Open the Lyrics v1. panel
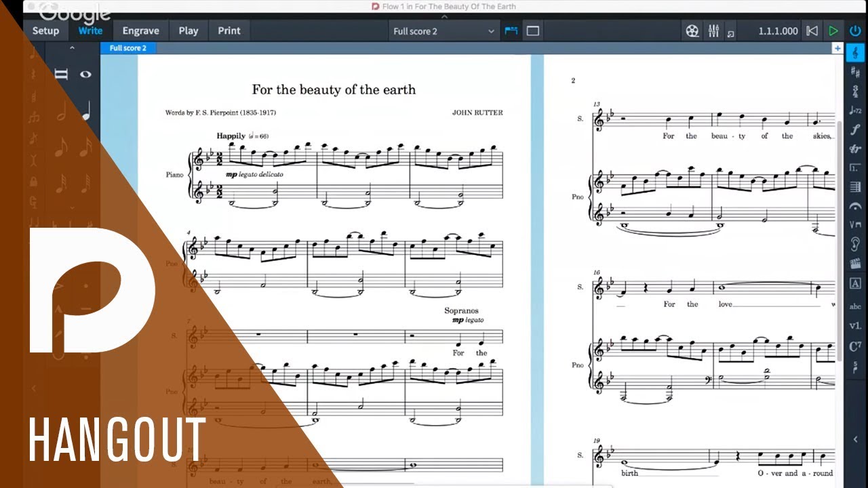This screenshot has height=488, width=868. (855, 326)
